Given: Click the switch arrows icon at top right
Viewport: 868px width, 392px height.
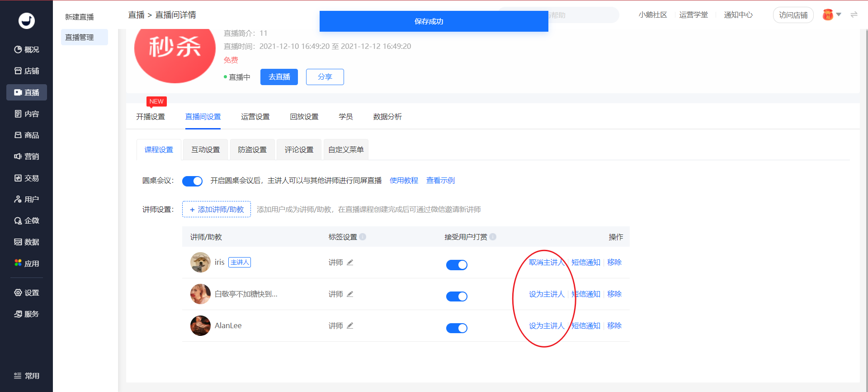Looking at the screenshot, I should click(x=854, y=15).
